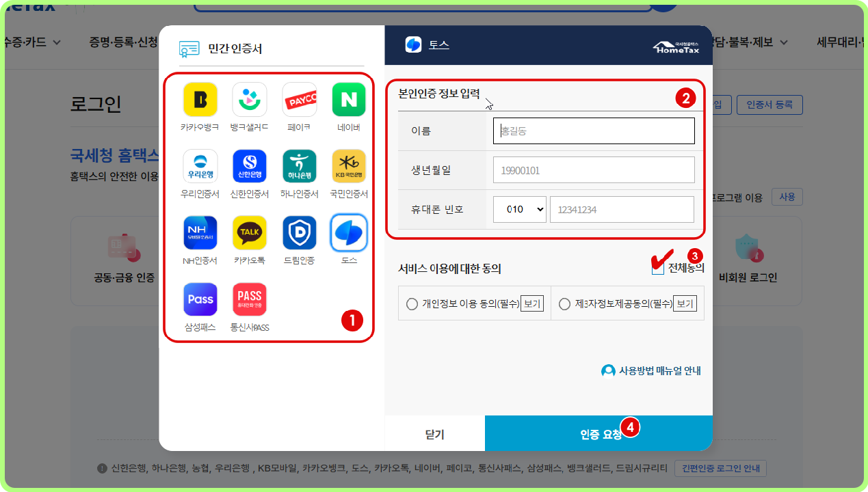Viewport: 868px width, 492px height.
Task: Expand the 증·카드 menu chevron
Action: point(57,42)
